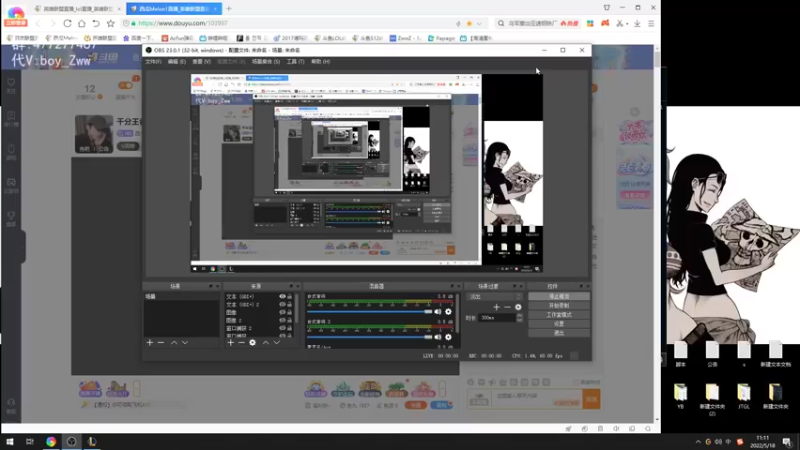This screenshot has width=800, height=450.
Task: Remove the selected source with the minus icon
Action: 241,342
